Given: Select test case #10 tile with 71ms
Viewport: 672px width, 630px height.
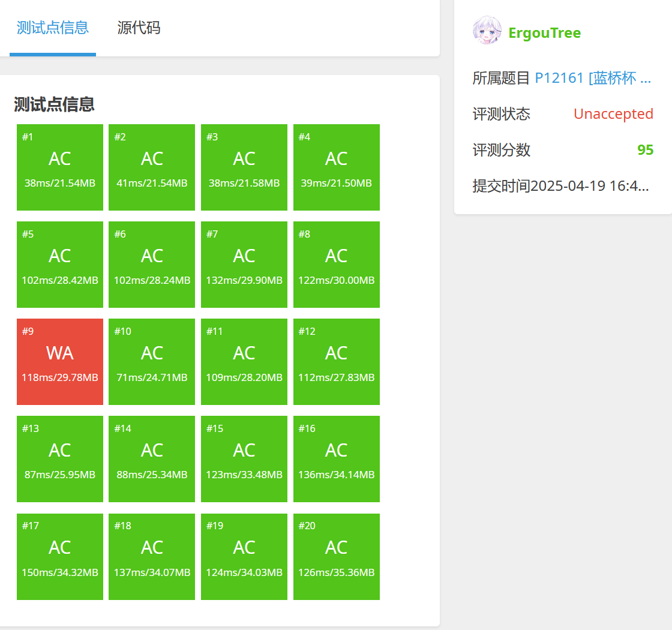Looking at the screenshot, I should pos(152,362).
